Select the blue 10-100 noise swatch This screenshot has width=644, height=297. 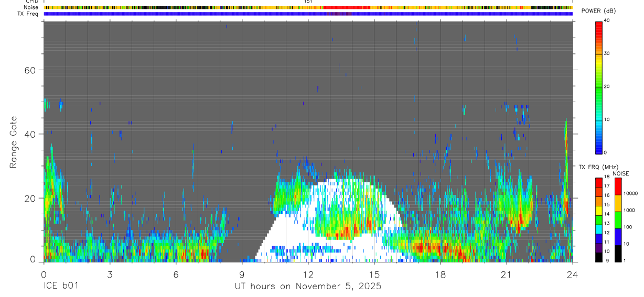point(618,236)
